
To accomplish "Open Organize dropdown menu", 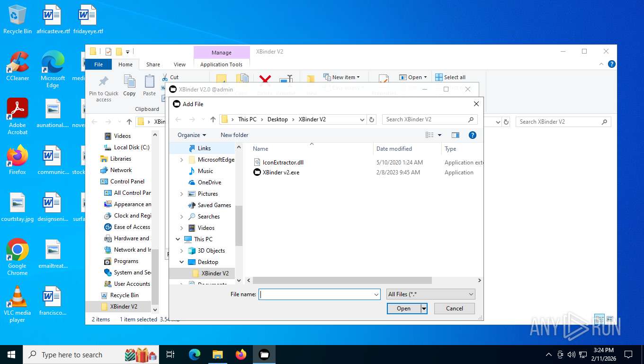I will point(192,135).
